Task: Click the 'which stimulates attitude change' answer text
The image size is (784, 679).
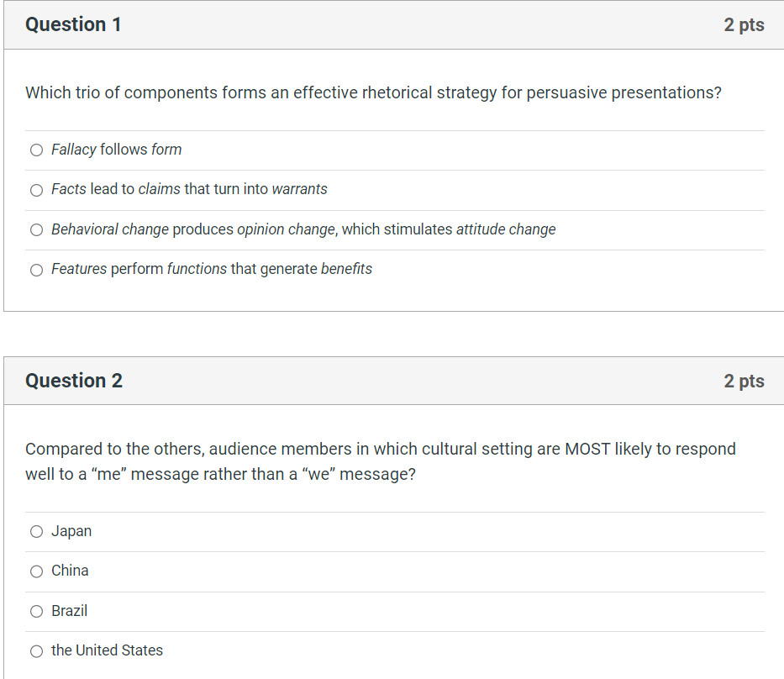Action: pos(449,229)
